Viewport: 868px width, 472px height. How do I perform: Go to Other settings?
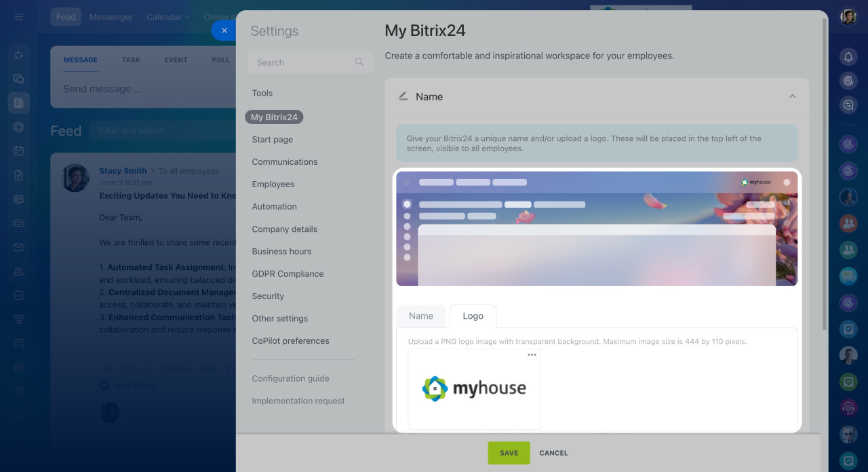click(280, 319)
